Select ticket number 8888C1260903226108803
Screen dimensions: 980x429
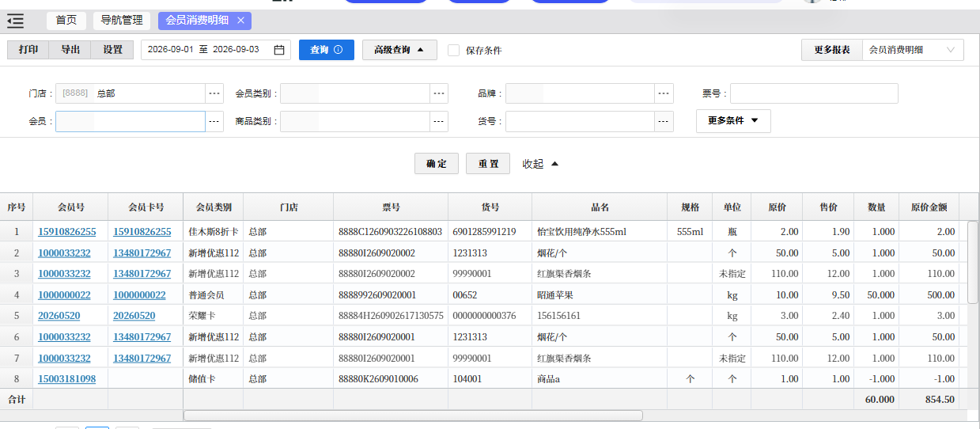[x=390, y=232]
